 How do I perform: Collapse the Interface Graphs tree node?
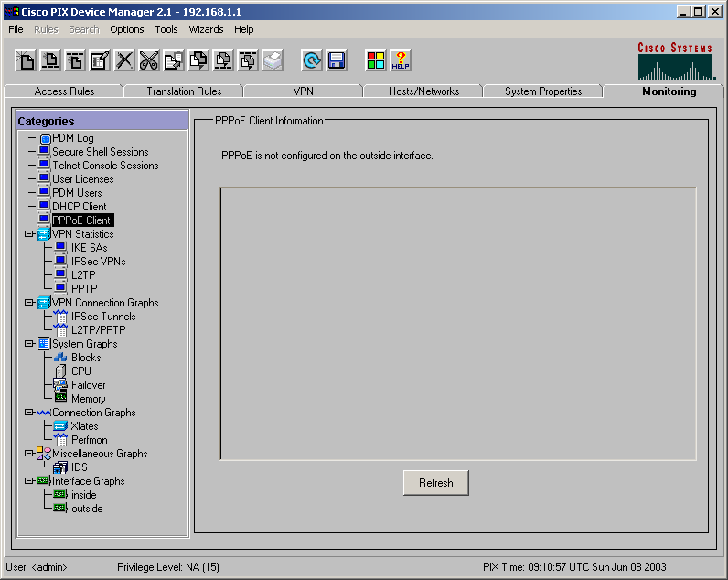coord(28,480)
